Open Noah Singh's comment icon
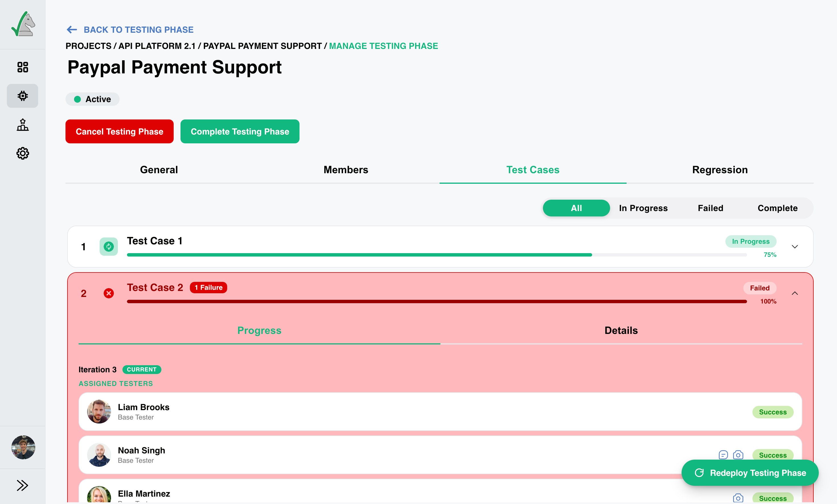837x504 pixels. [723, 455]
